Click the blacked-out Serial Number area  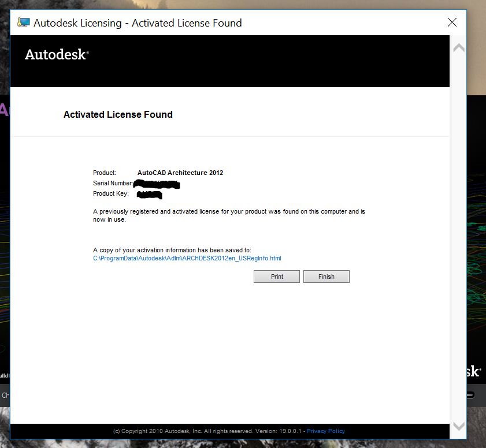156,183
